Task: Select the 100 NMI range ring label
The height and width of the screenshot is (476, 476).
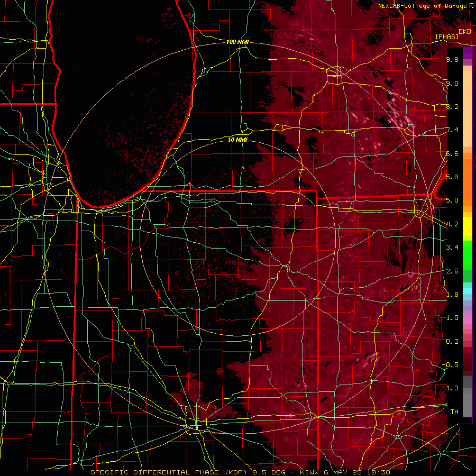Action: coord(237,42)
